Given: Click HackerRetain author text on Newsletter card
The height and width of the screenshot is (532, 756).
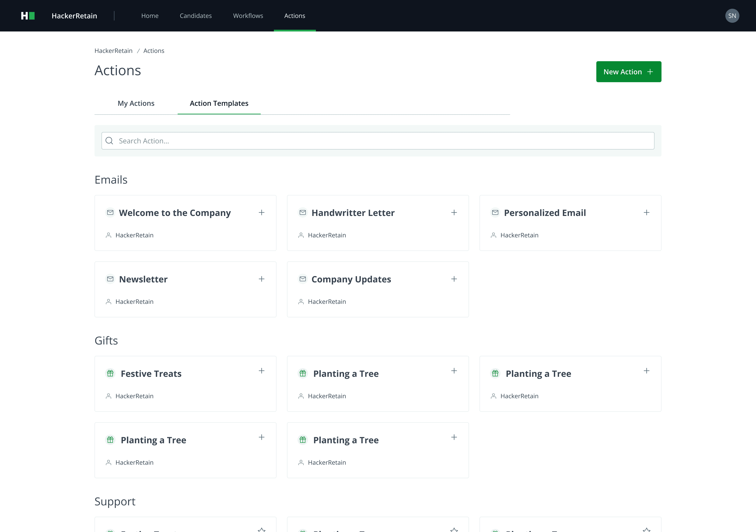Looking at the screenshot, I should tap(134, 302).
